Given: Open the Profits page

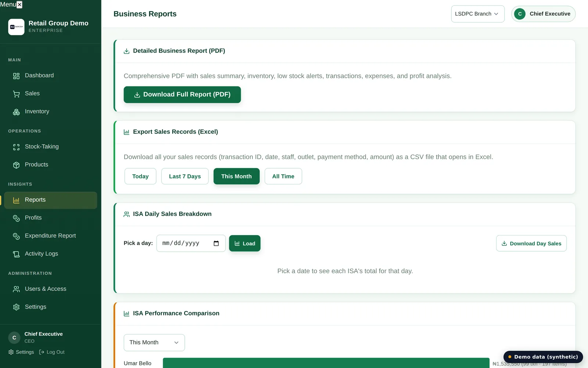Looking at the screenshot, I should point(51,218).
